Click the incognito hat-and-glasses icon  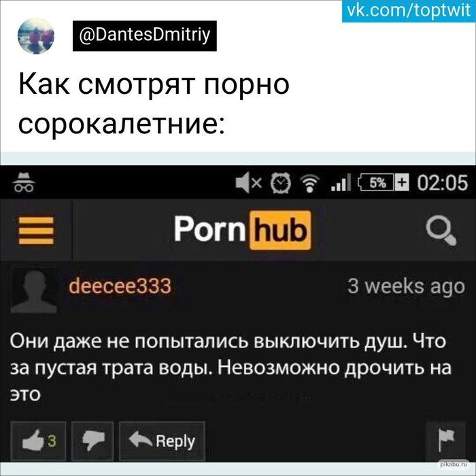coord(24,182)
